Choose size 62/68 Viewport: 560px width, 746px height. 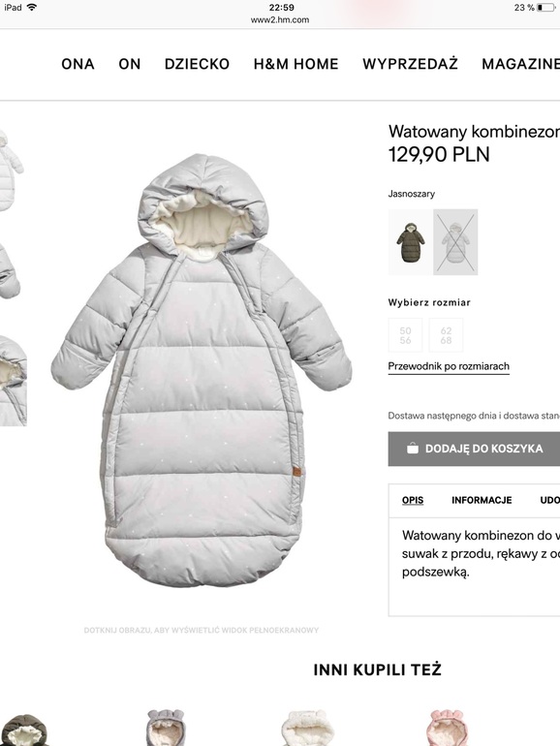pyautogui.click(x=446, y=335)
